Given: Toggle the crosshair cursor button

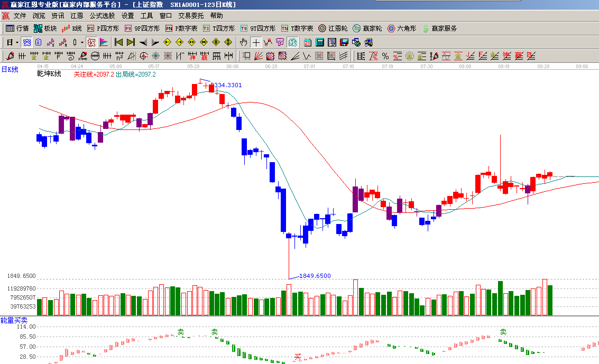Looking at the screenshot, I should tap(256, 42).
